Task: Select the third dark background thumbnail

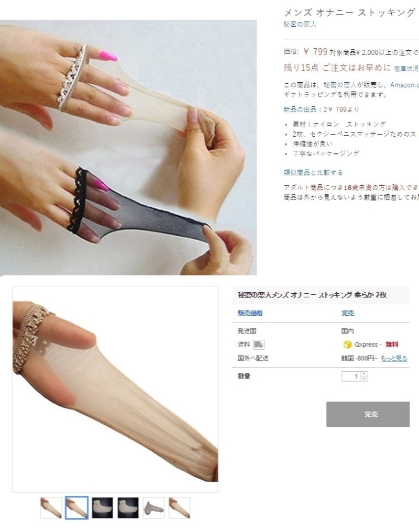Action: point(103,507)
